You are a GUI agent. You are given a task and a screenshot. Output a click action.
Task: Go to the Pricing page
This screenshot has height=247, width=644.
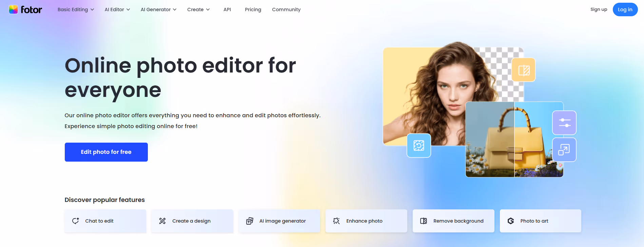pos(253,9)
